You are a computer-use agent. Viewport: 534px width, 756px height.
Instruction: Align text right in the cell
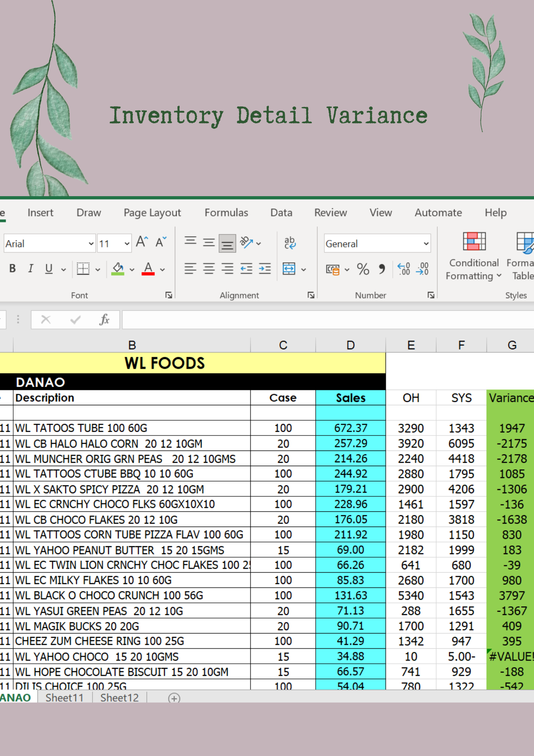[227, 269]
